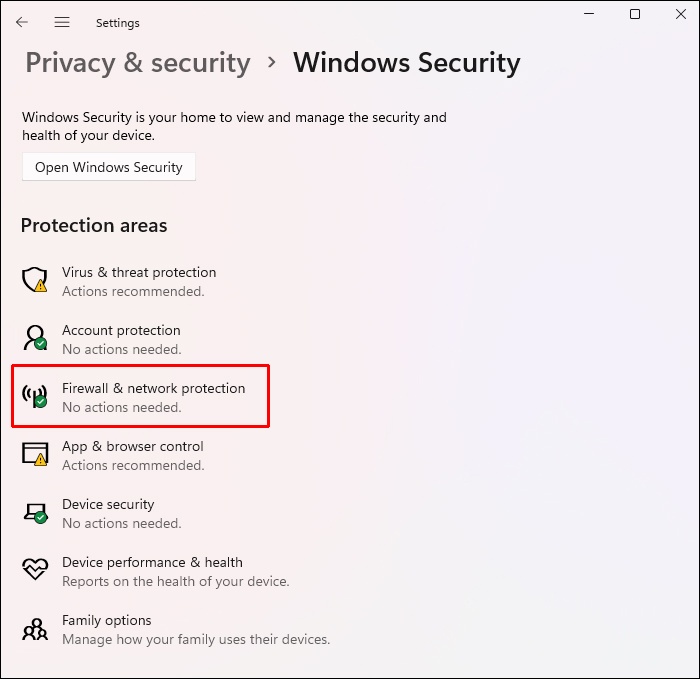
Task: Navigate to Privacy & security breadcrumb
Action: pos(138,63)
